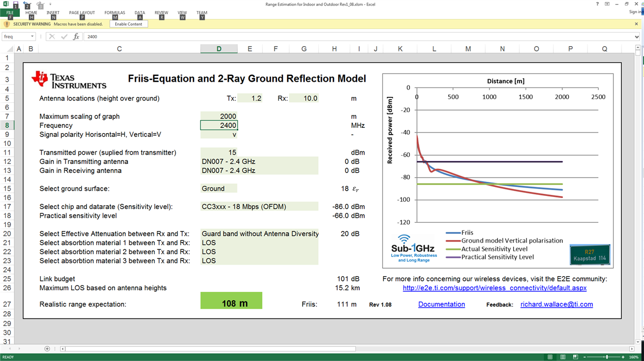Image resolution: width=644 pixels, height=361 pixels.
Task: Open the Documentation link
Action: click(441, 304)
